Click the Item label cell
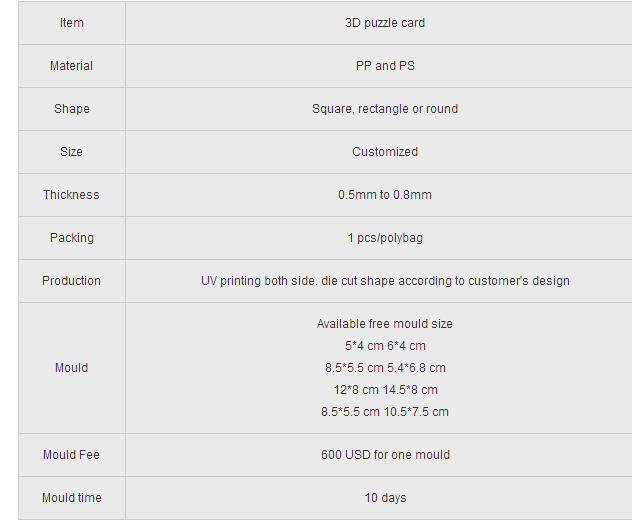The image size is (632, 528). [x=72, y=23]
